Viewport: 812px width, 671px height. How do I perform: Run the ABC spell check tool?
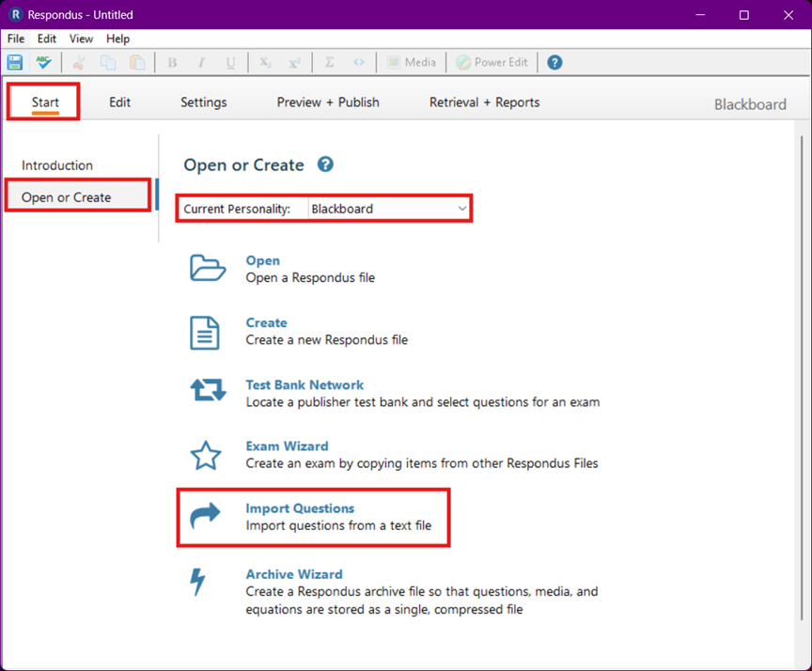coord(44,63)
